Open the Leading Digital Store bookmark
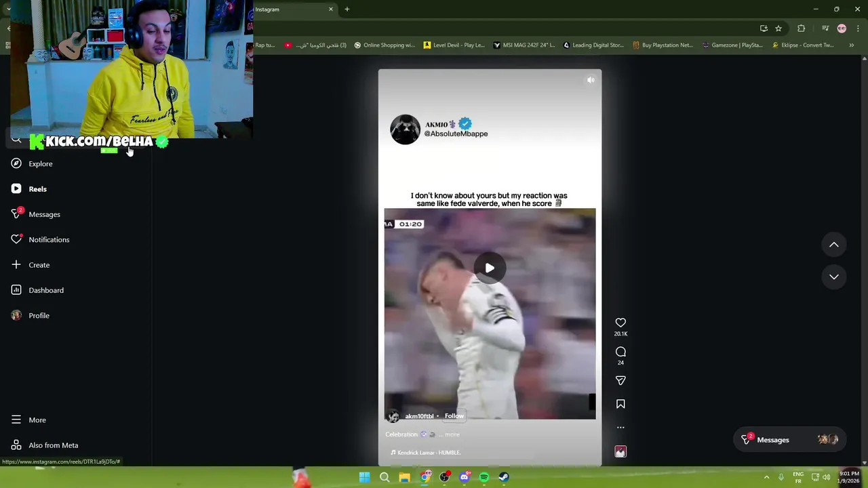This screenshot has height=488, width=868. tap(594, 45)
